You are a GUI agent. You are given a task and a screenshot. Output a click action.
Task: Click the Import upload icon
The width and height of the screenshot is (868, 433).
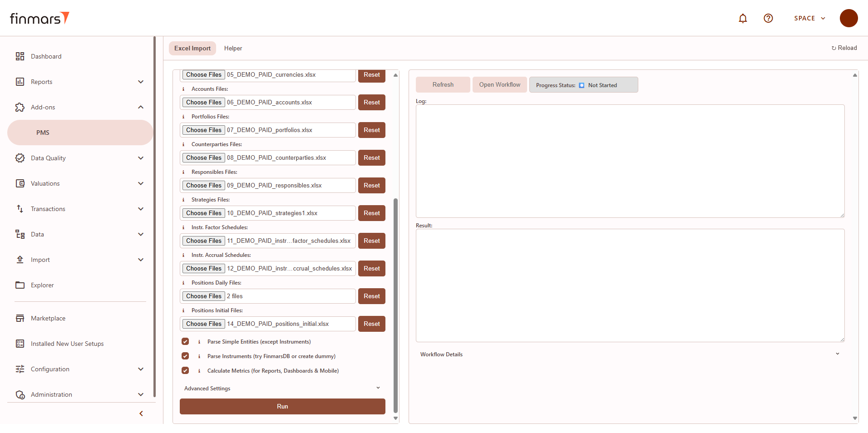(x=20, y=260)
